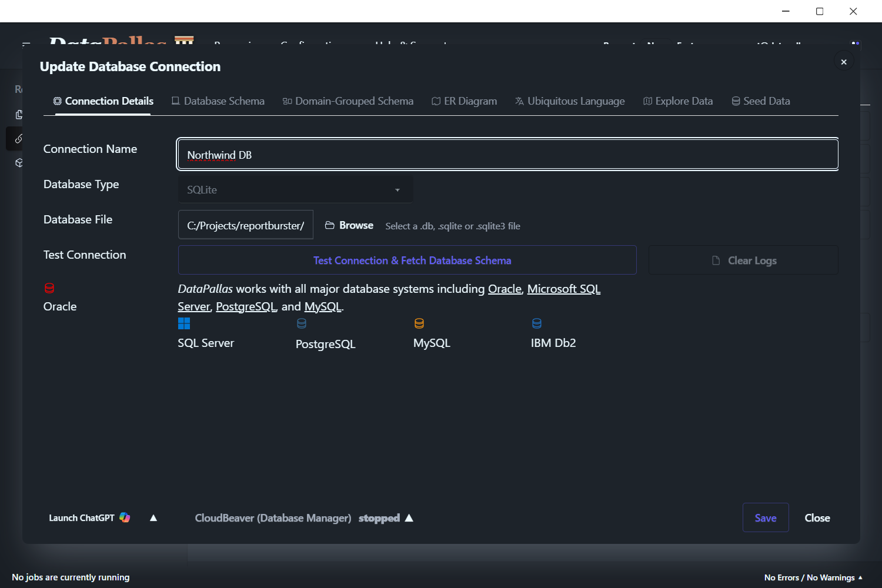Image resolution: width=882 pixels, height=588 pixels.
Task: Follow the Oracle link in description
Action: 505,289
